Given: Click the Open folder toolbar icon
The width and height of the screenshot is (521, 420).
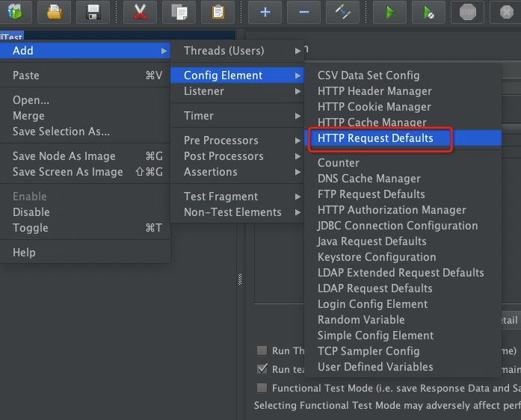Looking at the screenshot, I should 55,12.
